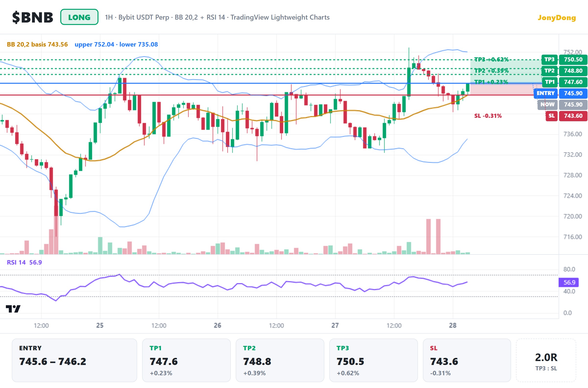Click the 736.00 price axis label
588x388 pixels.
[x=573, y=134]
